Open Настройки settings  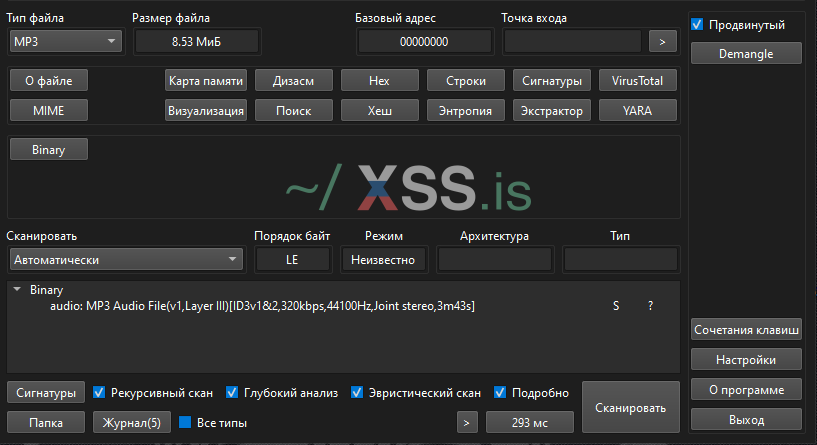click(x=746, y=360)
